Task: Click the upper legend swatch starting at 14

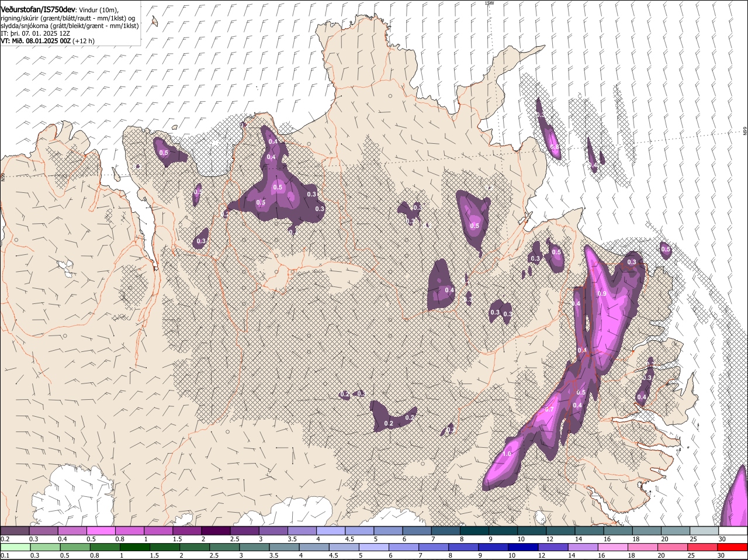Action: tap(589, 530)
